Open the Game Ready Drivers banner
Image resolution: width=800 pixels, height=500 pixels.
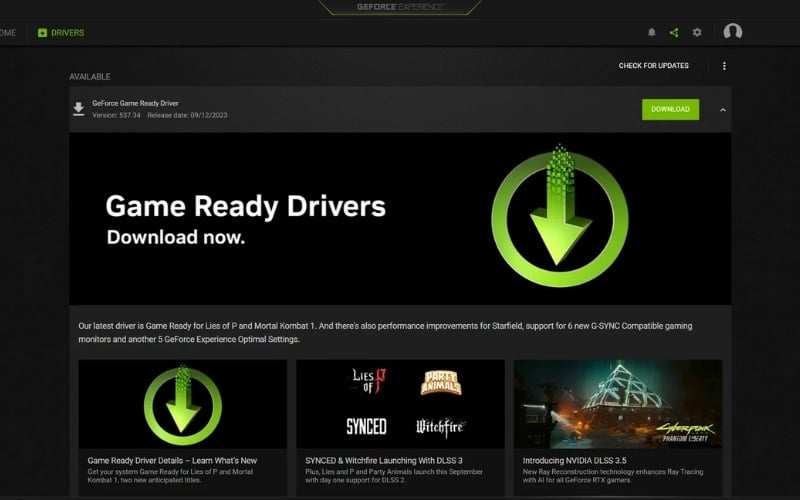pyautogui.click(x=400, y=219)
